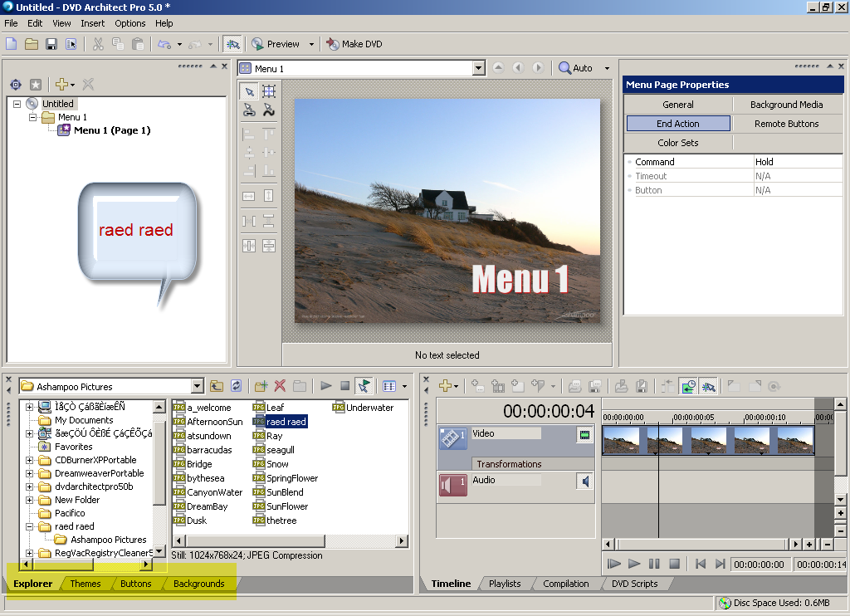Open the Ashampoo Pictures folder dropdown
Viewport: 850px width, 616px height.
[x=198, y=386]
